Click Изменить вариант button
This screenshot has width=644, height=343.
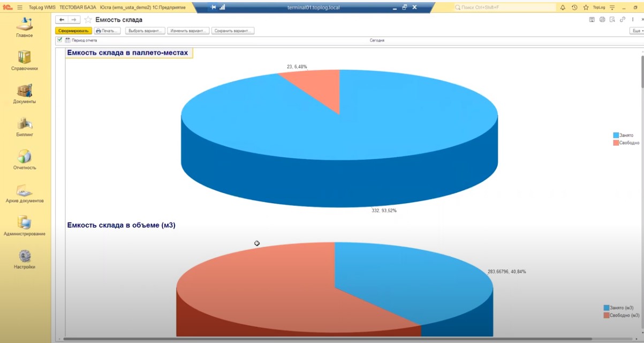click(188, 31)
